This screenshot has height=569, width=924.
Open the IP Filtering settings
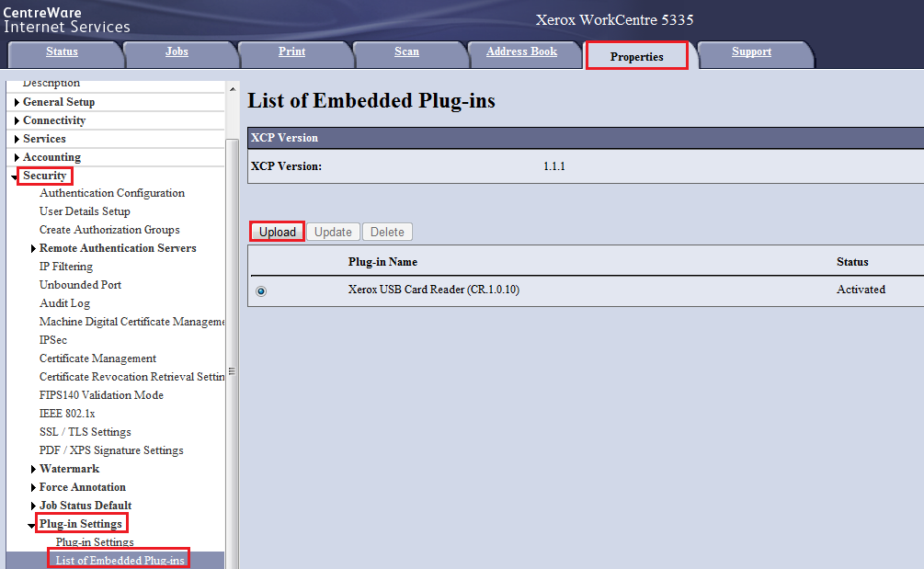click(66, 267)
